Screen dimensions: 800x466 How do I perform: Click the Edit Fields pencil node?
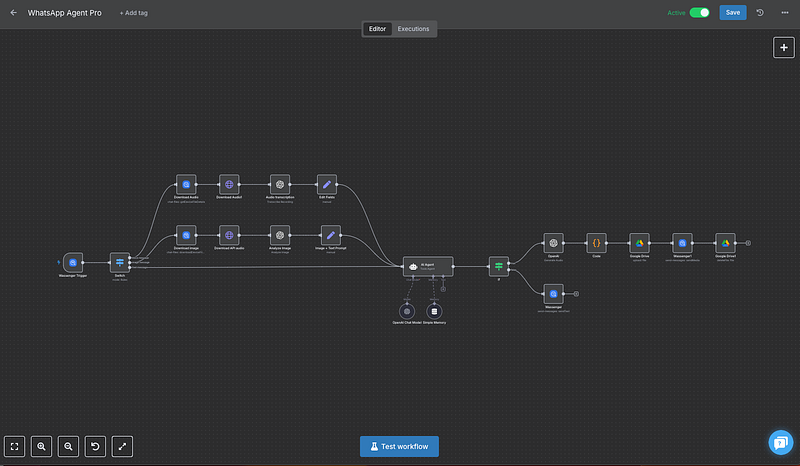point(326,184)
